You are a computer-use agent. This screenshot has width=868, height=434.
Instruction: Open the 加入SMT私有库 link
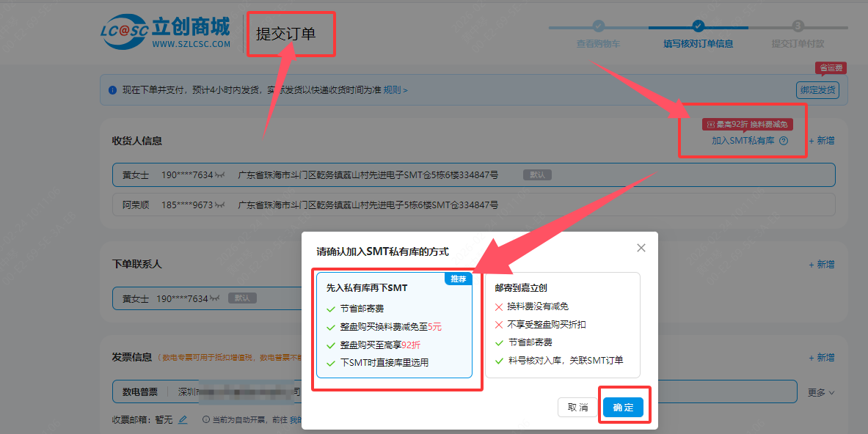point(743,141)
